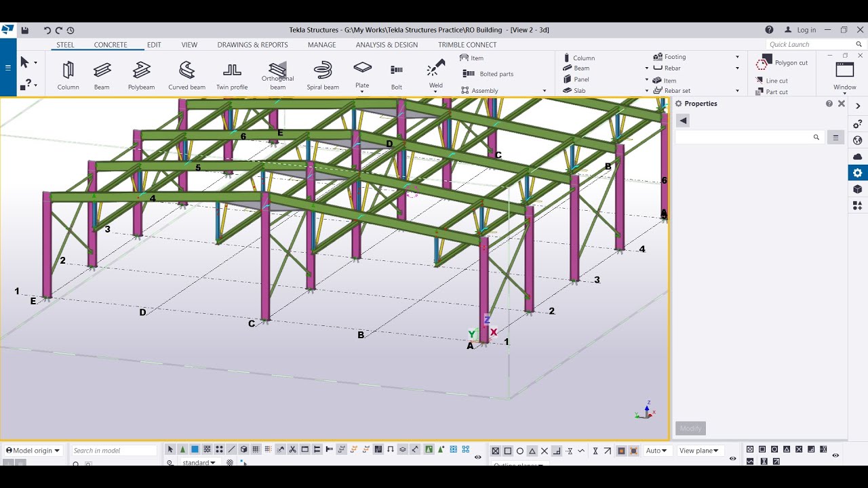Close the Properties side pane

pyautogui.click(x=842, y=104)
